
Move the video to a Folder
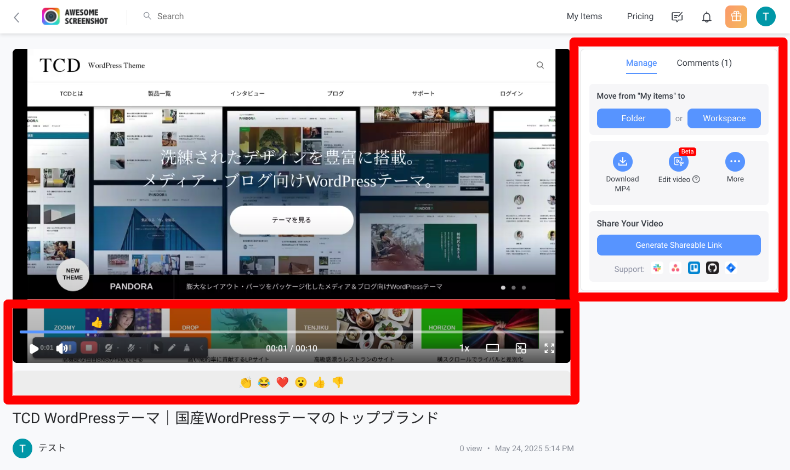(x=633, y=118)
